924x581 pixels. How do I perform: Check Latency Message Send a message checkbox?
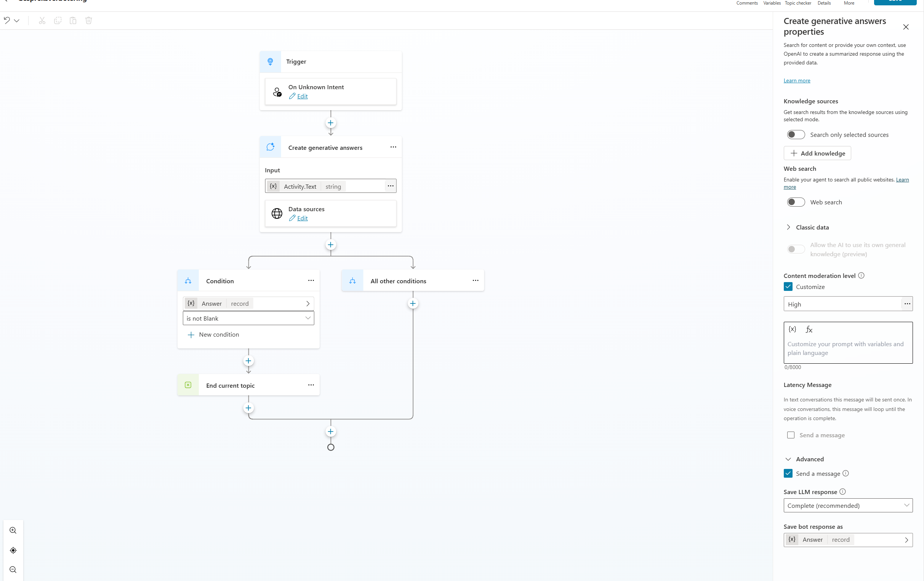(x=791, y=435)
